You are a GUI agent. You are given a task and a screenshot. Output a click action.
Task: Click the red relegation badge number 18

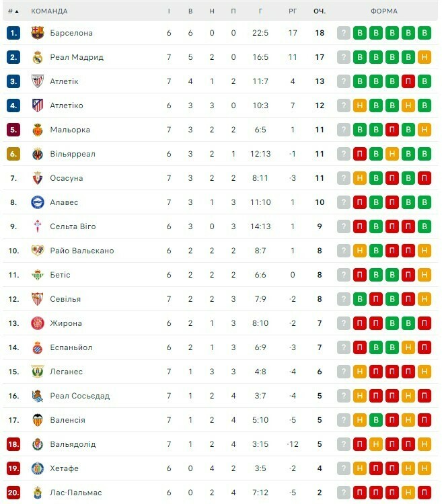[13, 444]
